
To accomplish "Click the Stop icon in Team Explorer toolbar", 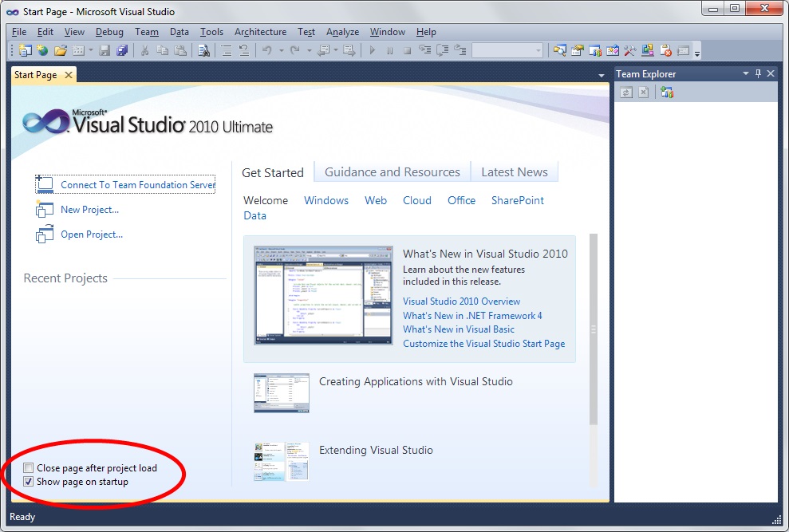I will (x=644, y=93).
